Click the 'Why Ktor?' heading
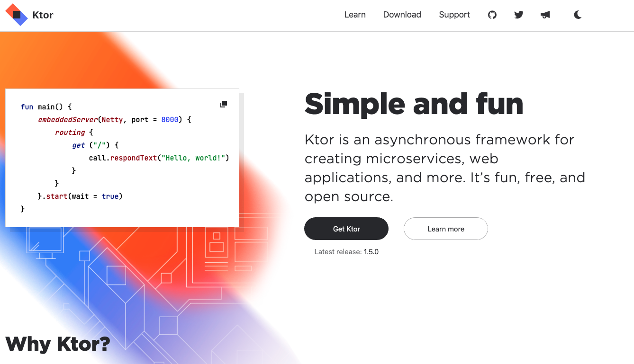634x364 pixels. click(58, 344)
